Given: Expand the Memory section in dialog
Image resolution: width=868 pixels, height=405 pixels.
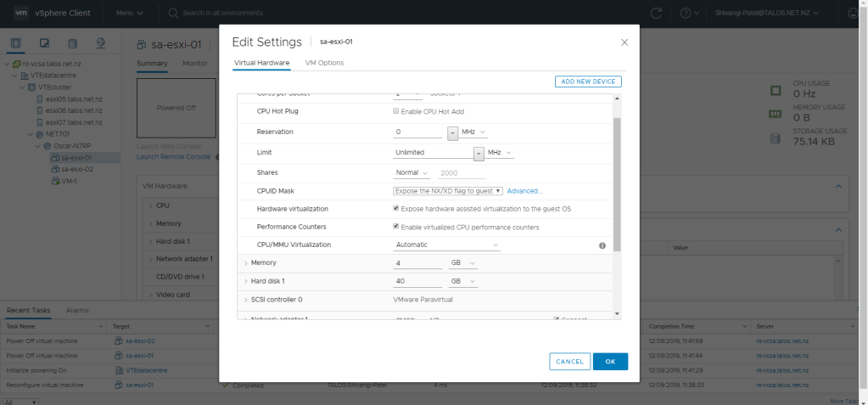Looking at the screenshot, I should 245,263.
